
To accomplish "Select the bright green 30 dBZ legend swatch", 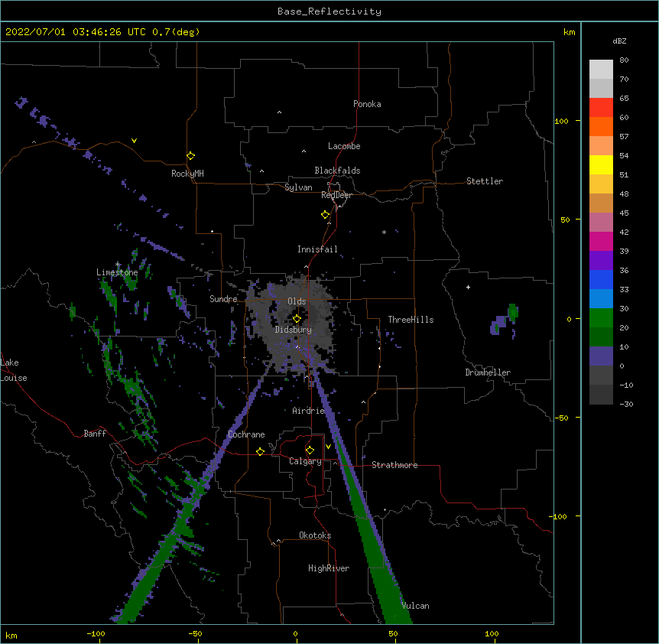I will pyautogui.click(x=601, y=318).
